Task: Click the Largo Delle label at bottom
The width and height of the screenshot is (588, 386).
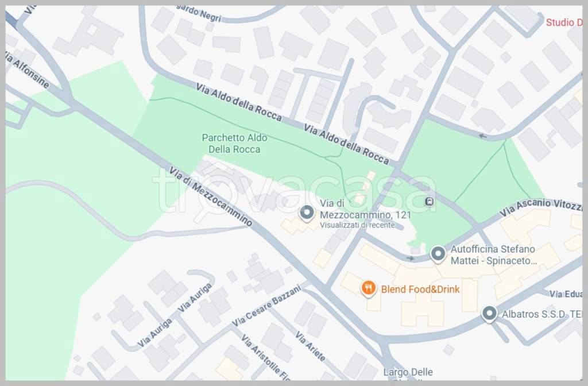Action: [x=408, y=372]
